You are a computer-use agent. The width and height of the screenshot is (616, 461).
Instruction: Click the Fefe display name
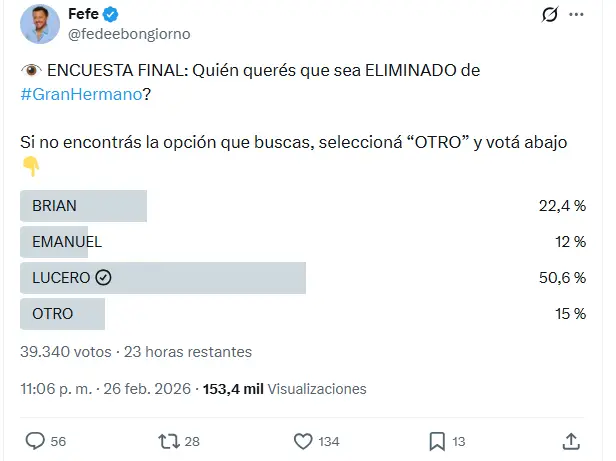83,13
